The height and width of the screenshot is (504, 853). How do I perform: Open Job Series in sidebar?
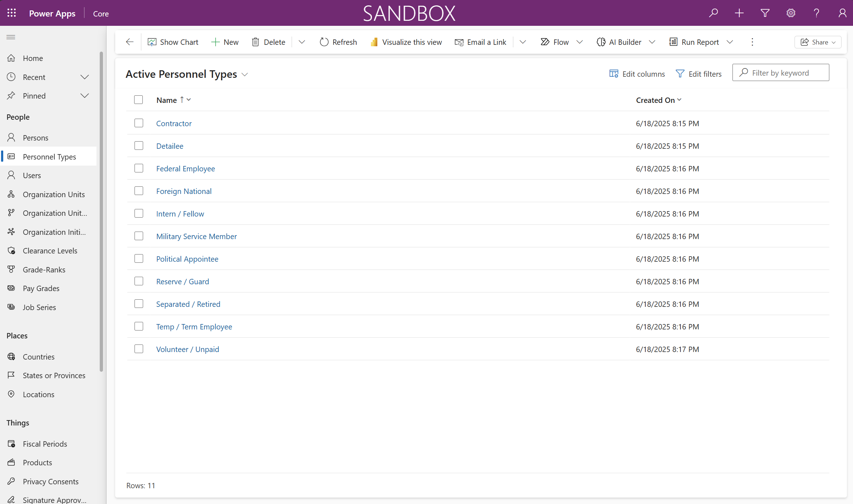[48, 307]
